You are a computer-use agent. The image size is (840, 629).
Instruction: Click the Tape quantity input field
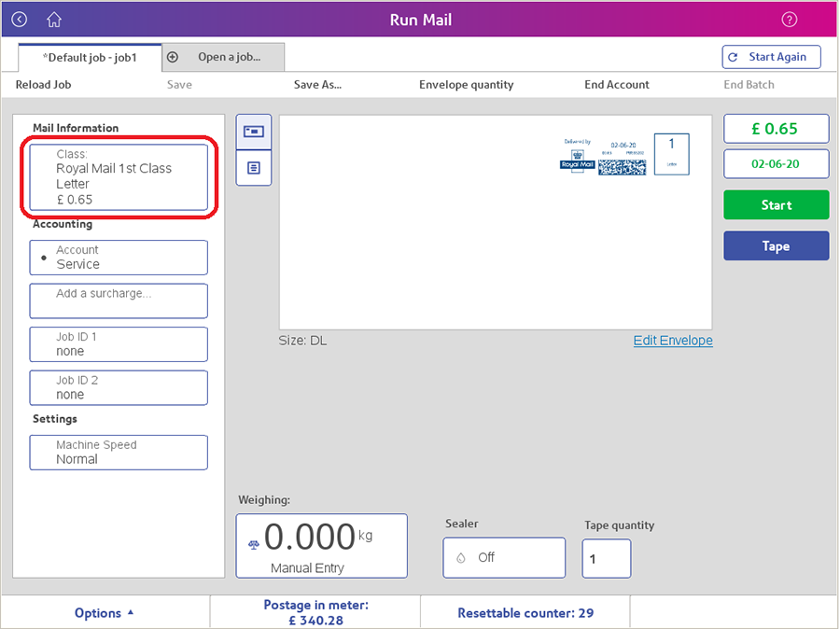point(607,559)
